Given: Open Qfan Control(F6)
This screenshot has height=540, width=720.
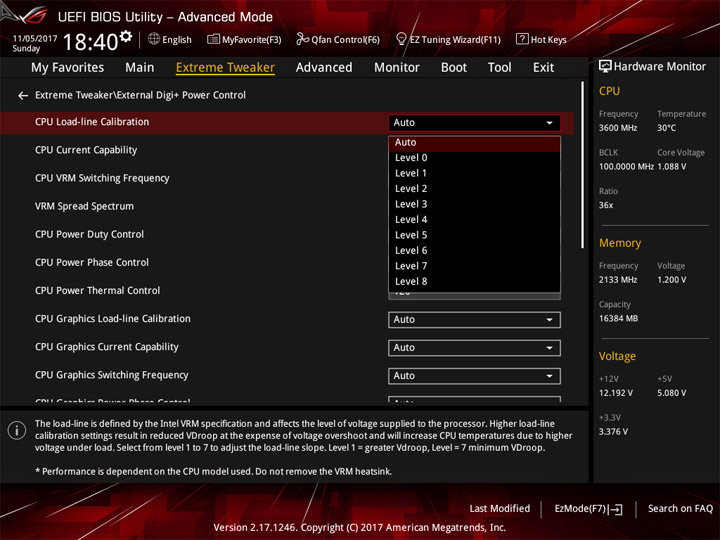Looking at the screenshot, I should coord(338,39).
